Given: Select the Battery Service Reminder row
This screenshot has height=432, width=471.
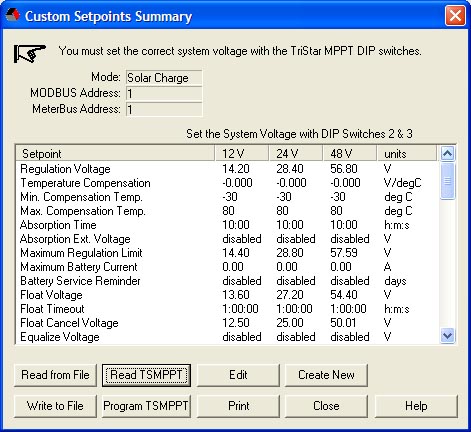Looking at the screenshot, I should point(227,281).
